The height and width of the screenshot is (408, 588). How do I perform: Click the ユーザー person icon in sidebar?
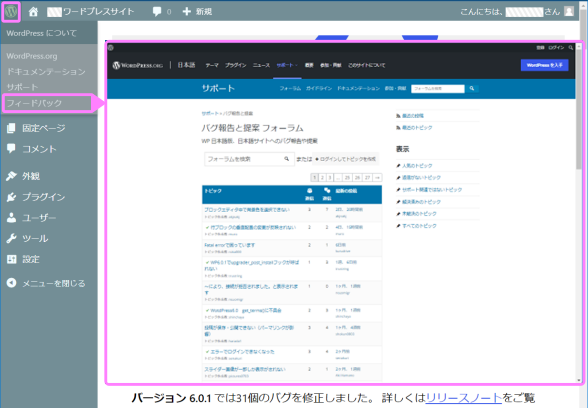(11, 218)
